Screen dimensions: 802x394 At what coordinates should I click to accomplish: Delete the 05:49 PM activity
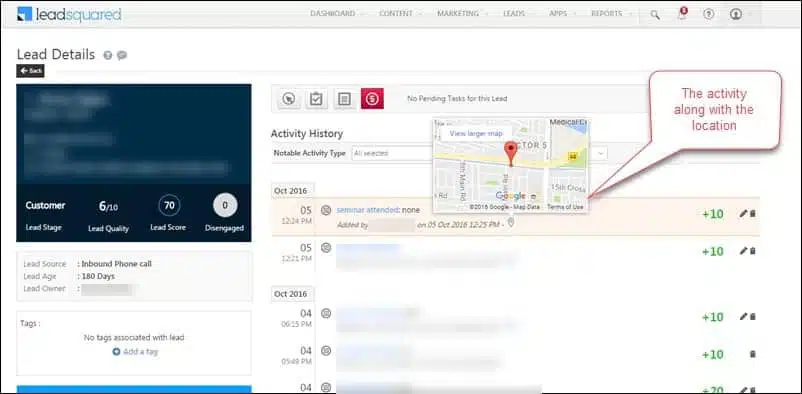pyautogui.click(x=753, y=354)
